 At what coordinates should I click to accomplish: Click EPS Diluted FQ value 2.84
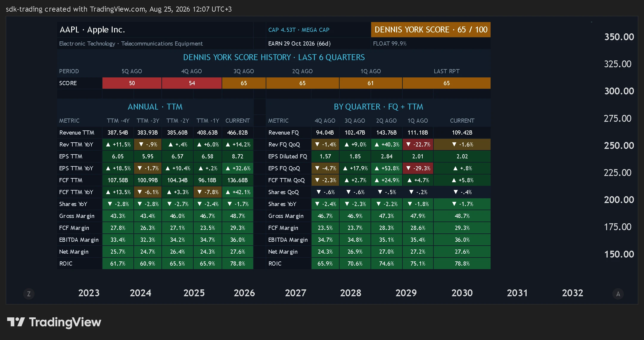(x=386, y=156)
